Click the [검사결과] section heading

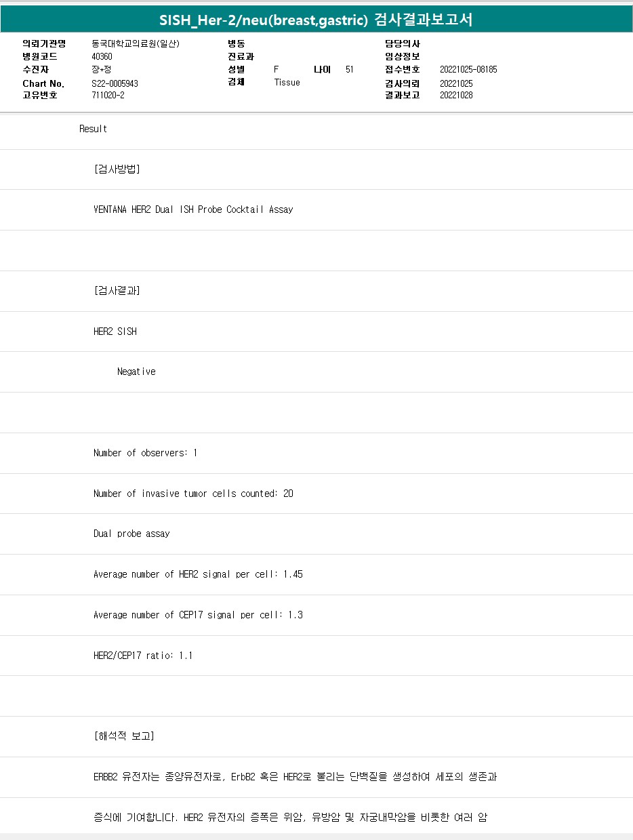pyautogui.click(x=117, y=291)
